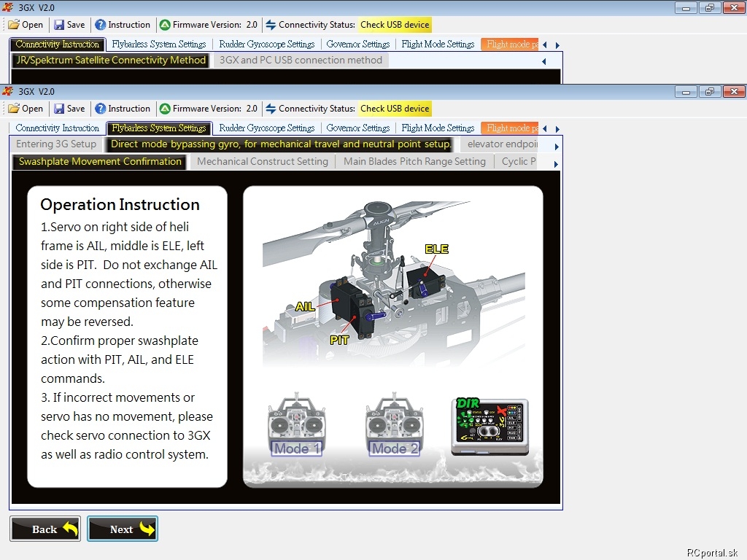747x560 pixels.
Task: Select the Direct mode bypassing gyro sub-tab
Action: point(281,144)
